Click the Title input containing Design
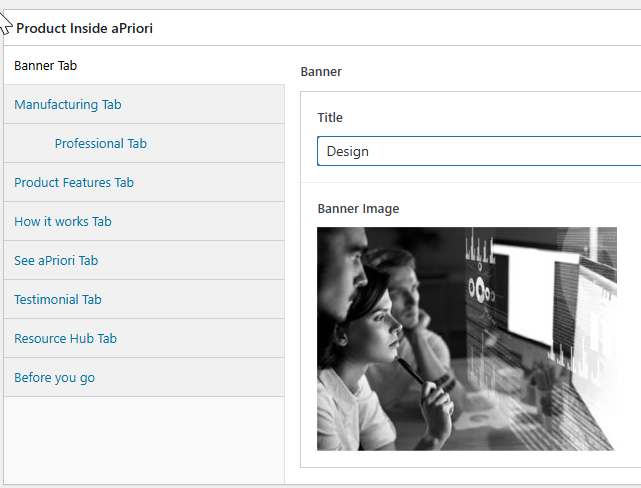 479,151
